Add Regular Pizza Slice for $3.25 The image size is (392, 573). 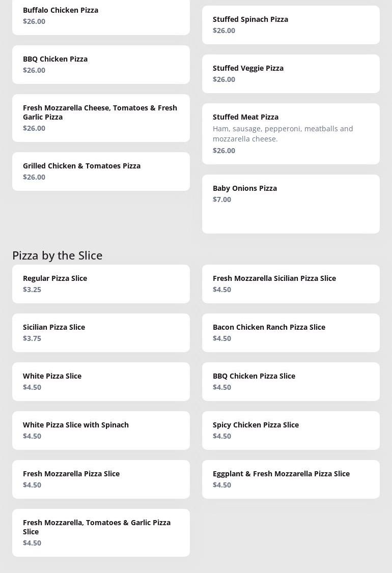pyautogui.click(x=101, y=284)
